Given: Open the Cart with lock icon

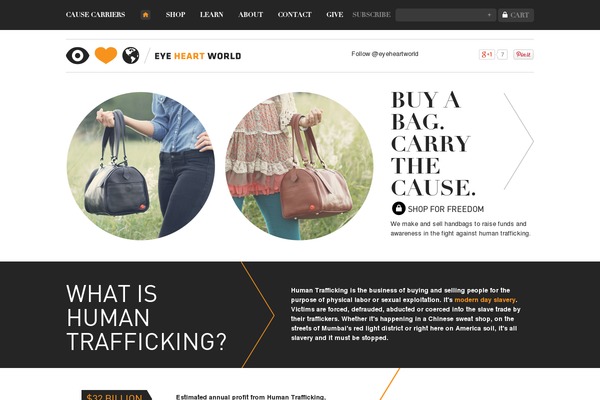Looking at the screenshot, I should [x=516, y=15].
